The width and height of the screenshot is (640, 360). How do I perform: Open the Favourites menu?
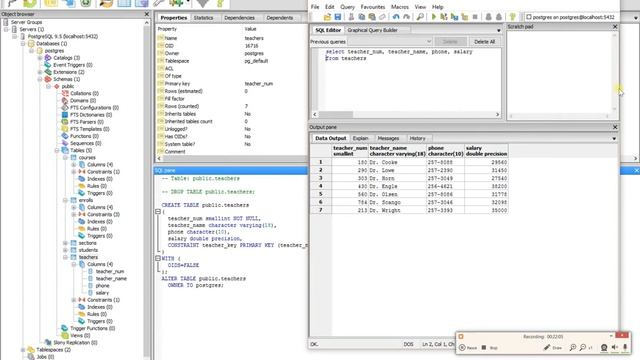click(373, 7)
